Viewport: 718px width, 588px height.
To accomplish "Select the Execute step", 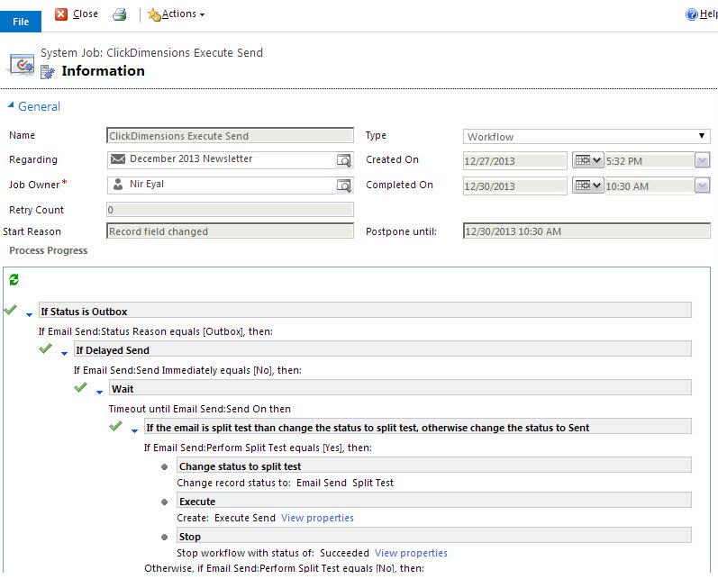I will [434, 500].
